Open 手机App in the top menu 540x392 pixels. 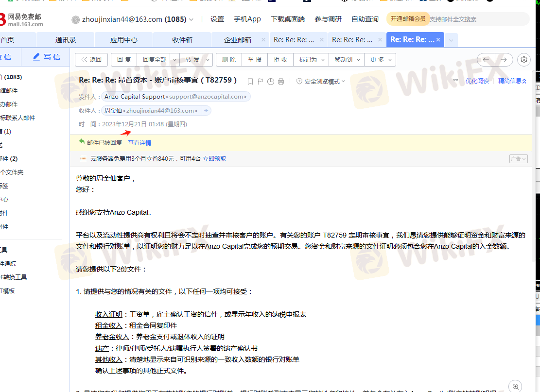point(247,19)
